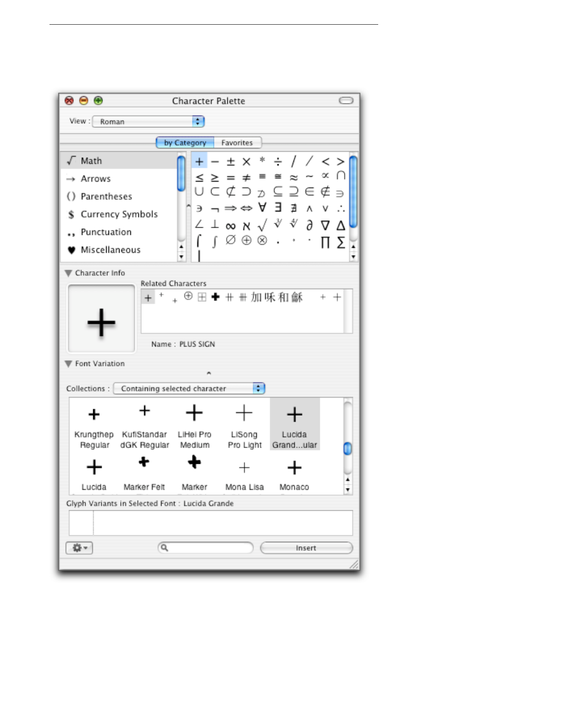Select the empty set (∅) character

pos(231,240)
